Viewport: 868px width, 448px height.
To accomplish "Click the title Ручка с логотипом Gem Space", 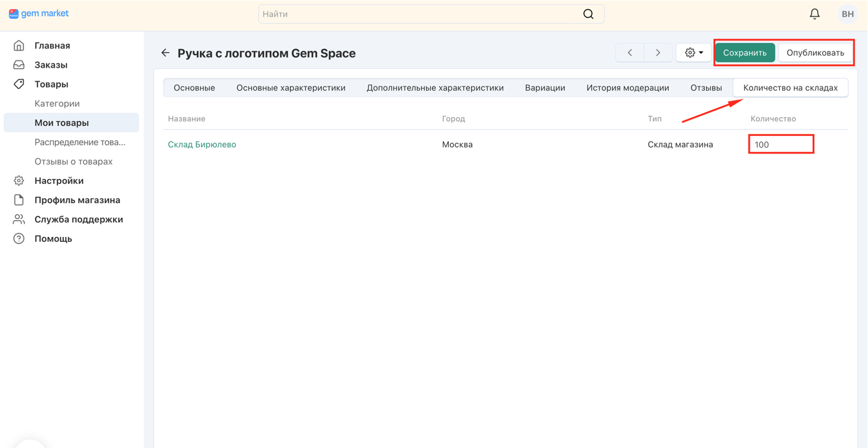I will [266, 53].
